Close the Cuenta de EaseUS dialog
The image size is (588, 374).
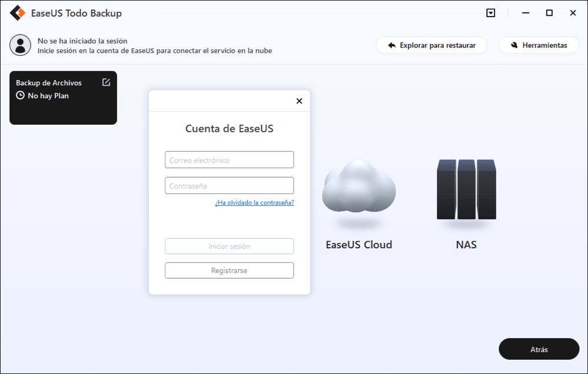299,101
